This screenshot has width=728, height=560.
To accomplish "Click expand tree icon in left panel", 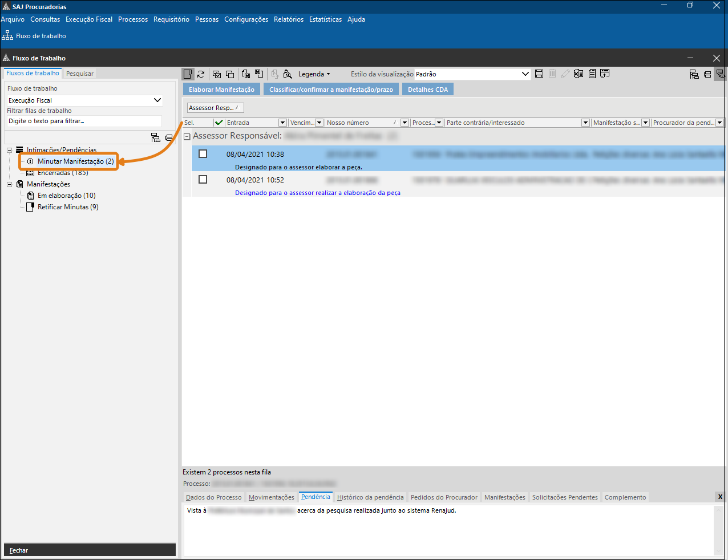I will point(155,137).
